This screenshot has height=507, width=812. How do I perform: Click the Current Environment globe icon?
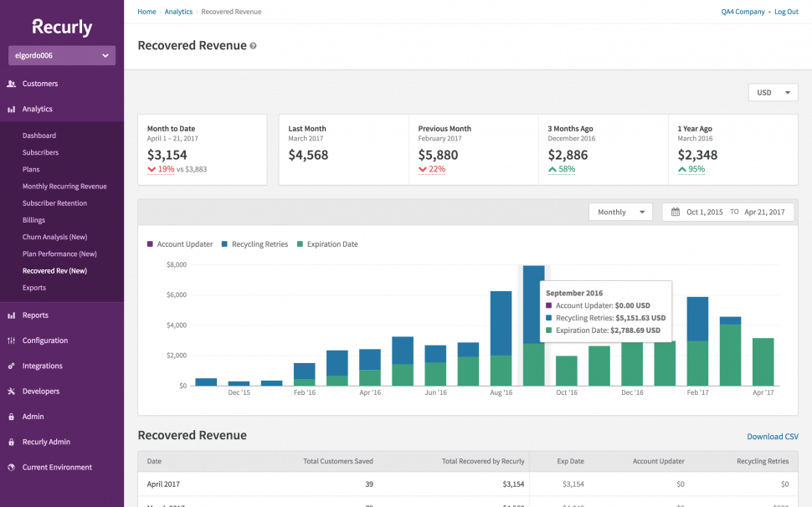click(x=12, y=468)
